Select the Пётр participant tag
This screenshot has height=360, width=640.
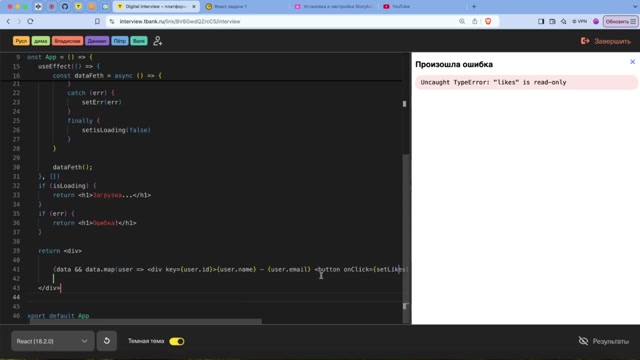[x=120, y=41]
